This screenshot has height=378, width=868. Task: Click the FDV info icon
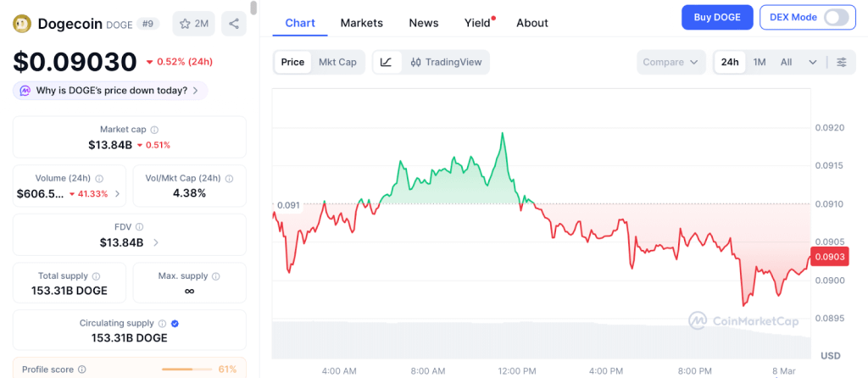[140, 227]
